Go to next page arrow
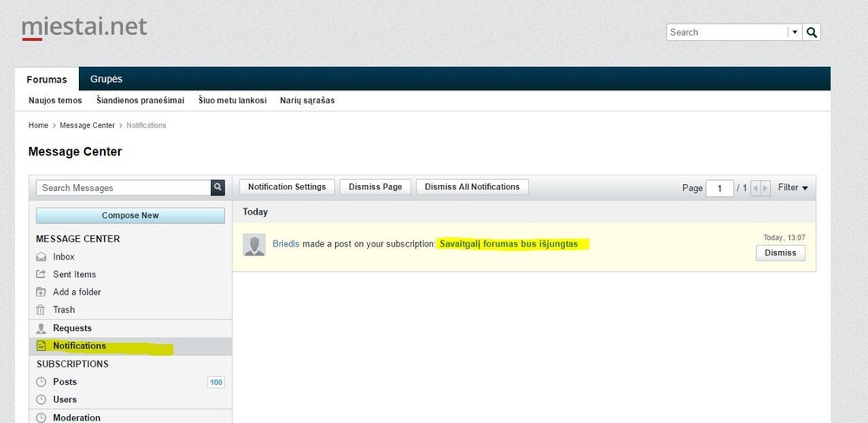The image size is (868, 423). (765, 188)
